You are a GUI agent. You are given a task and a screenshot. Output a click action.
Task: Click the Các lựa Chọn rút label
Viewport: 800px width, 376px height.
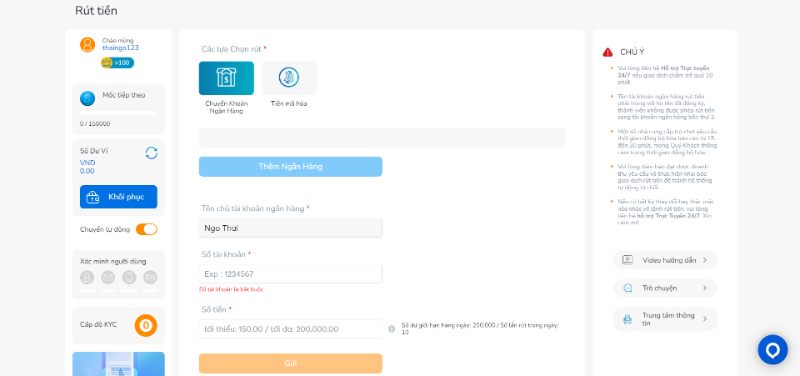[234, 49]
